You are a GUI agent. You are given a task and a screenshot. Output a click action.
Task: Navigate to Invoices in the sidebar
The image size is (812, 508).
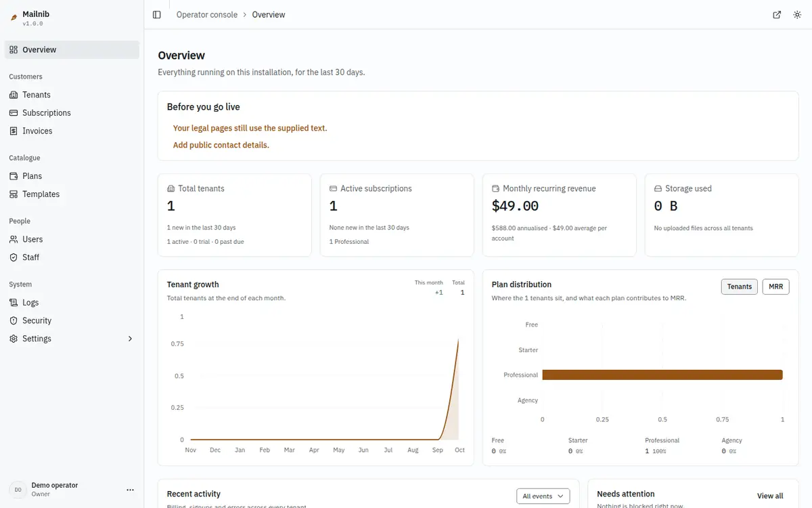(72, 131)
